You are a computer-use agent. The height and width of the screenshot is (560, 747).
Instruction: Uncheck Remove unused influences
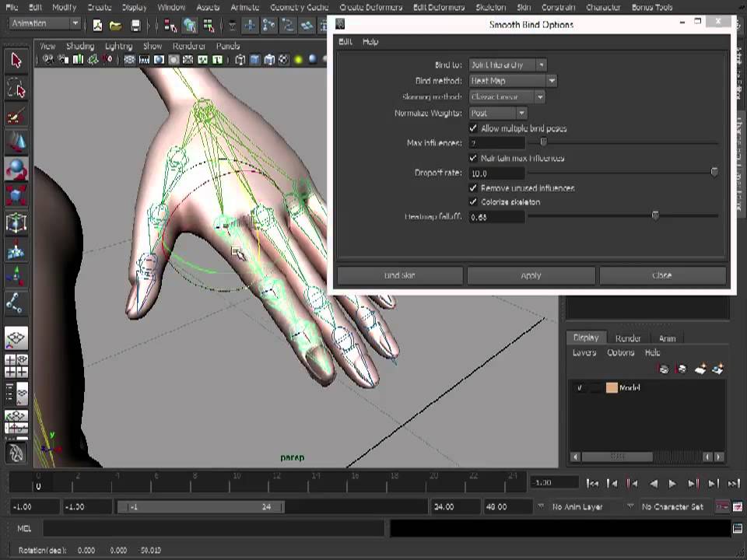coord(473,188)
